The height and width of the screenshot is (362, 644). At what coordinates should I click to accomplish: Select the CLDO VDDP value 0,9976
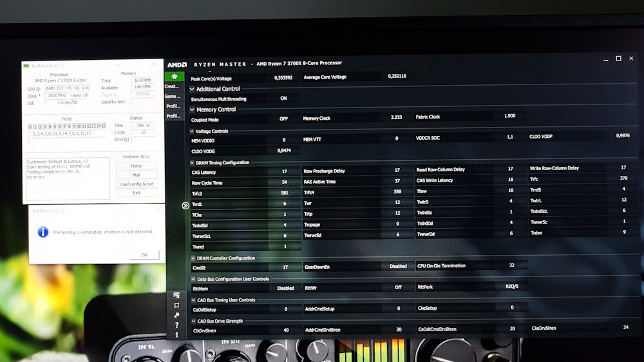[x=623, y=136]
